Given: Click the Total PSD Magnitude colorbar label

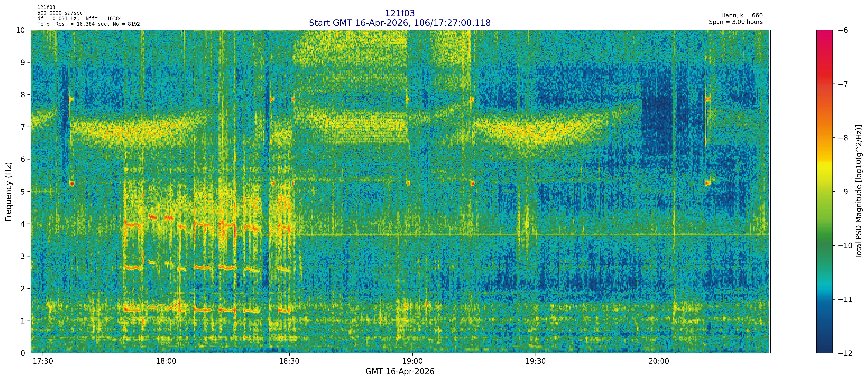Looking at the screenshot, I should pyautogui.click(x=859, y=192).
